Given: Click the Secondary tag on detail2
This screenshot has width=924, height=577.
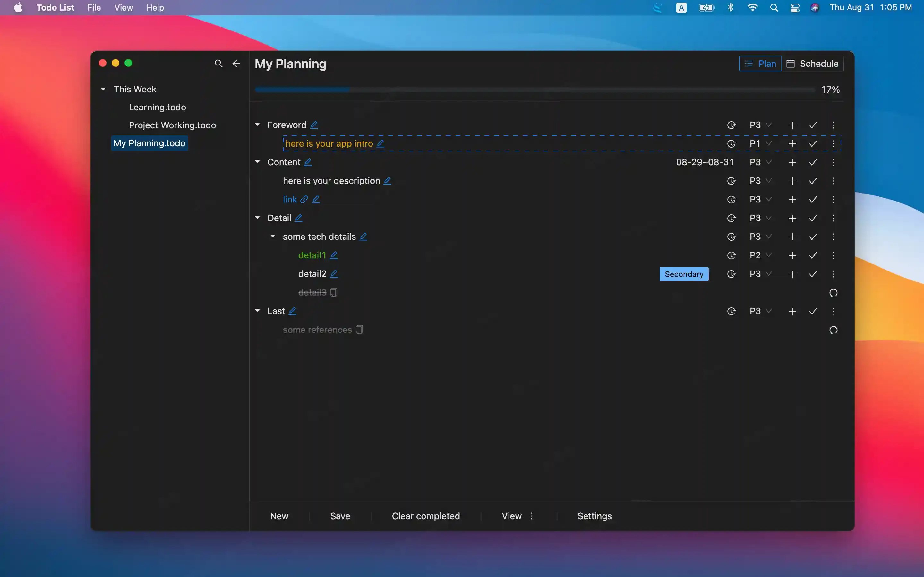Looking at the screenshot, I should click(684, 274).
